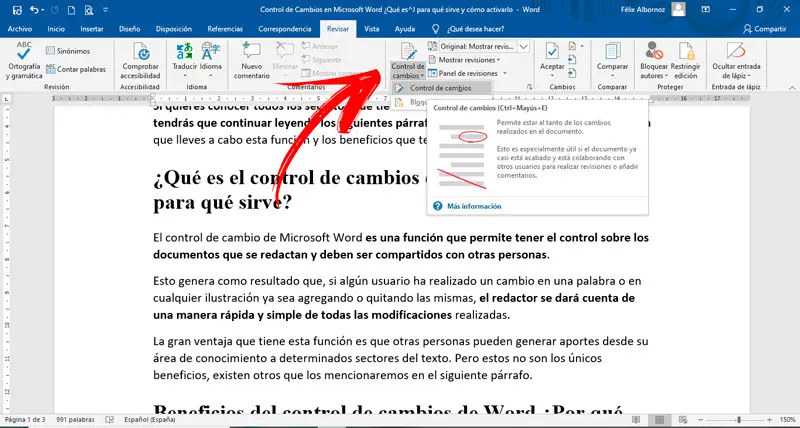Image resolution: width=800 pixels, height=428 pixels.
Task: Open the ribbon display options icon
Action: [x=706, y=9]
